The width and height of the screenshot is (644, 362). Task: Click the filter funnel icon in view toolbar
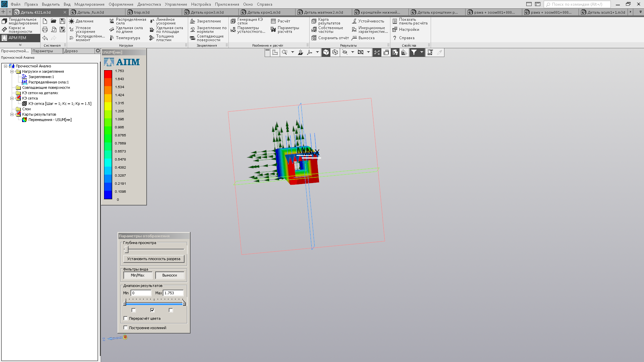(414, 52)
